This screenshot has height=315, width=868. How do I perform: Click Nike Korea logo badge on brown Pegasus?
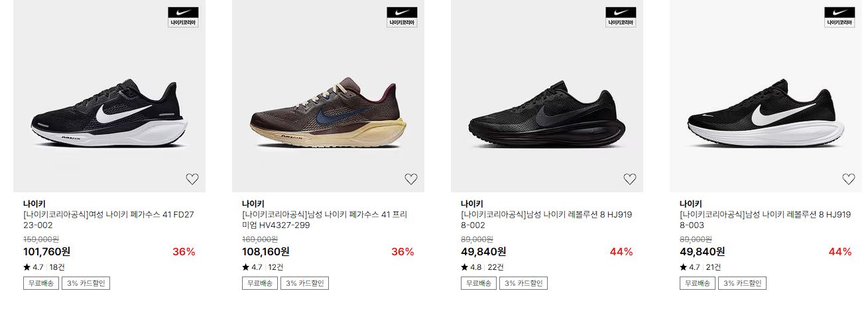click(x=402, y=17)
